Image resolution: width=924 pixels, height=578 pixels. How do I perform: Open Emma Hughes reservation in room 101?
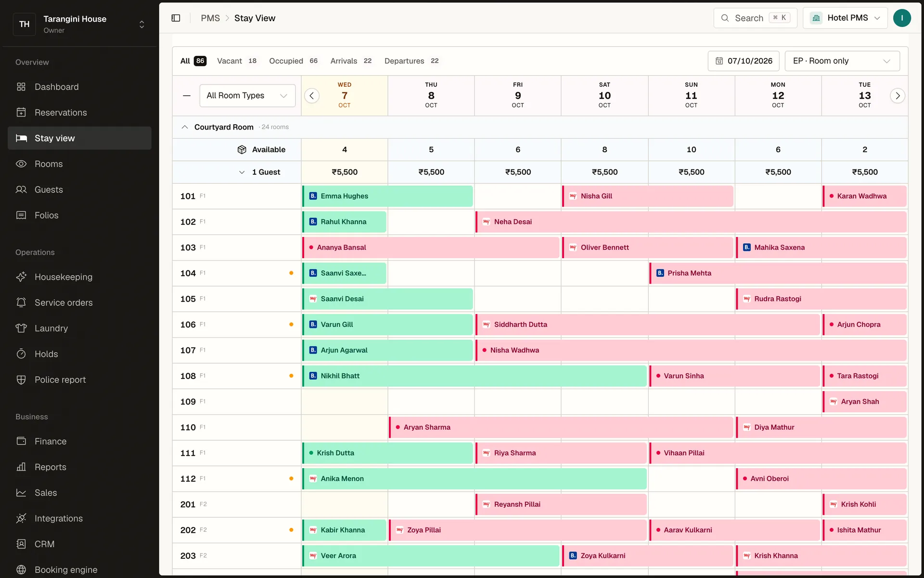[387, 196]
